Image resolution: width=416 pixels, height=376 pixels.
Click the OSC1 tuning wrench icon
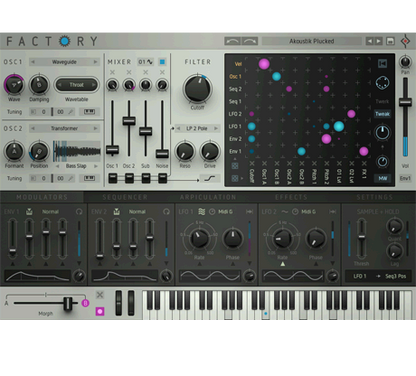pyautogui.click(x=71, y=112)
